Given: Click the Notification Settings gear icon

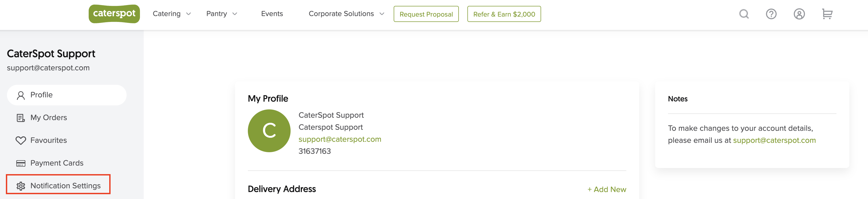Looking at the screenshot, I should [x=21, y=186].
